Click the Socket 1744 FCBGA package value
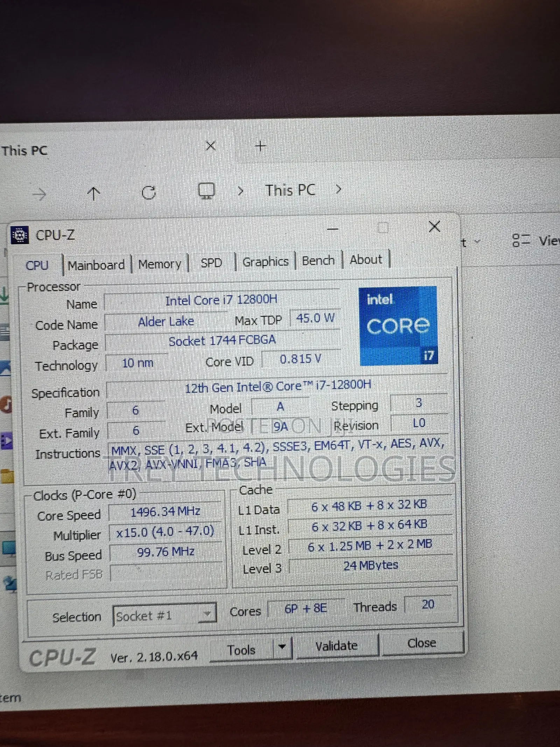Screen dimensions: 560x747 click(x=223, y=341)
